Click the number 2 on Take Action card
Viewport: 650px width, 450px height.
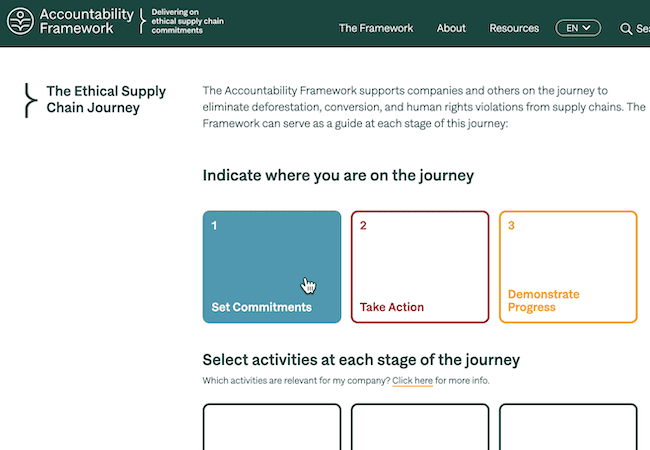click(x=363, y=225)
